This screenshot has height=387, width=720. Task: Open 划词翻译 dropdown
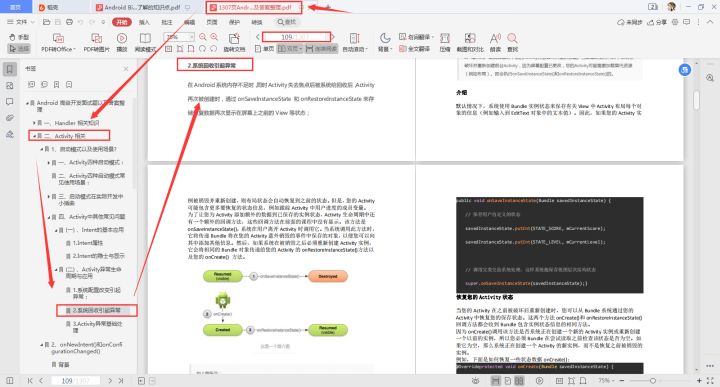point(416,37)
